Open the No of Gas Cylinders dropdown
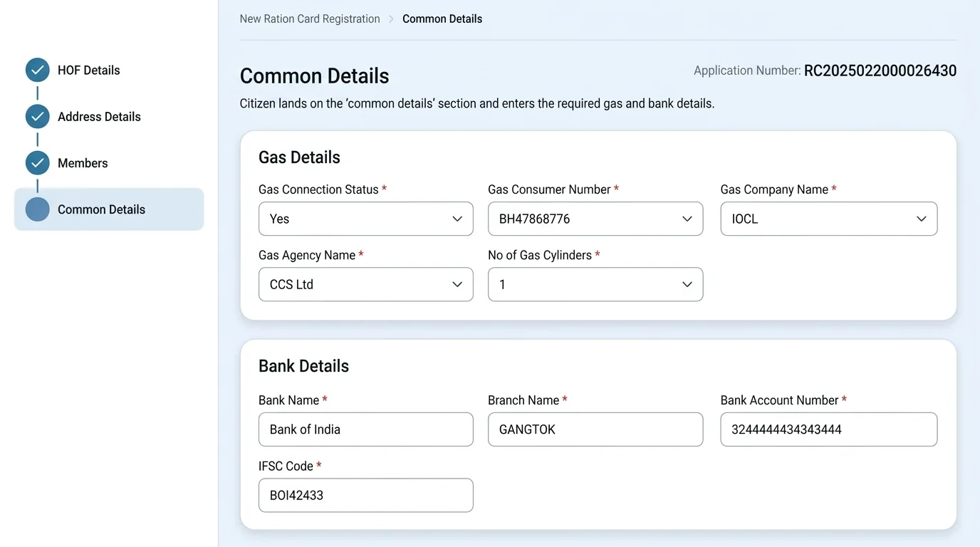 (595, 284)
